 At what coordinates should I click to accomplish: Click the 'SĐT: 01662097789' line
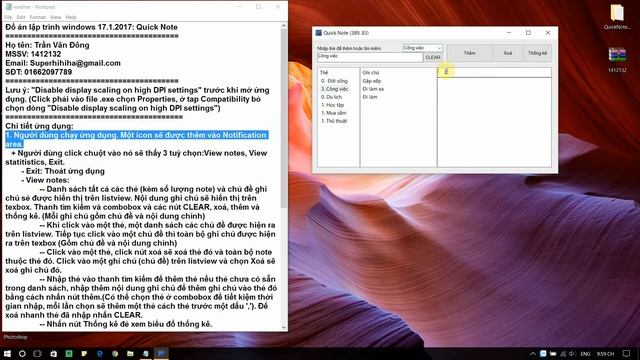[39, 72]
